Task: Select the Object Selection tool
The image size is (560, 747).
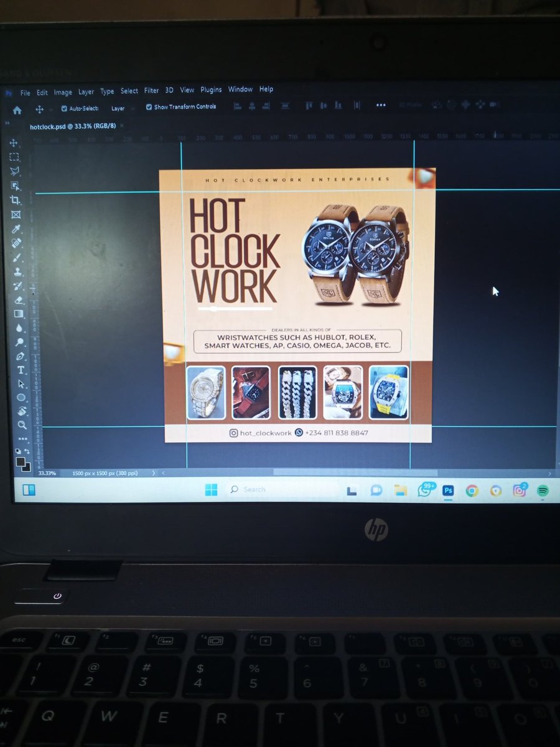Action: [14, 186]
